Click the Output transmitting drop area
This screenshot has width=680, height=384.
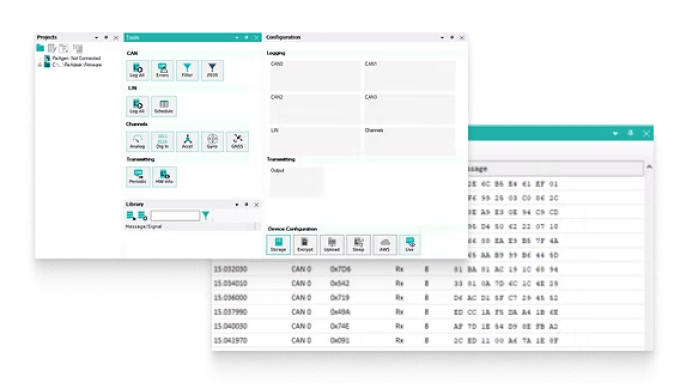297,181
